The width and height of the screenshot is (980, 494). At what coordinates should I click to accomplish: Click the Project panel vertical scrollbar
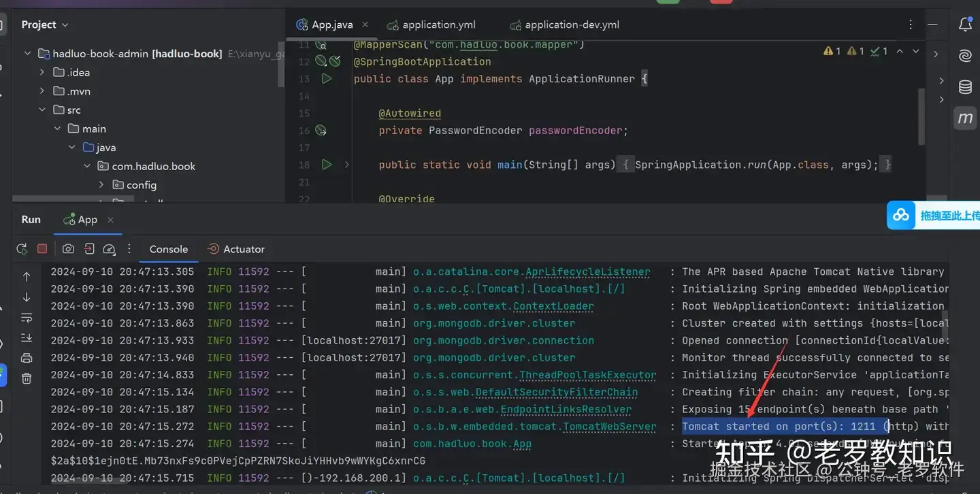tap(281, 64)
